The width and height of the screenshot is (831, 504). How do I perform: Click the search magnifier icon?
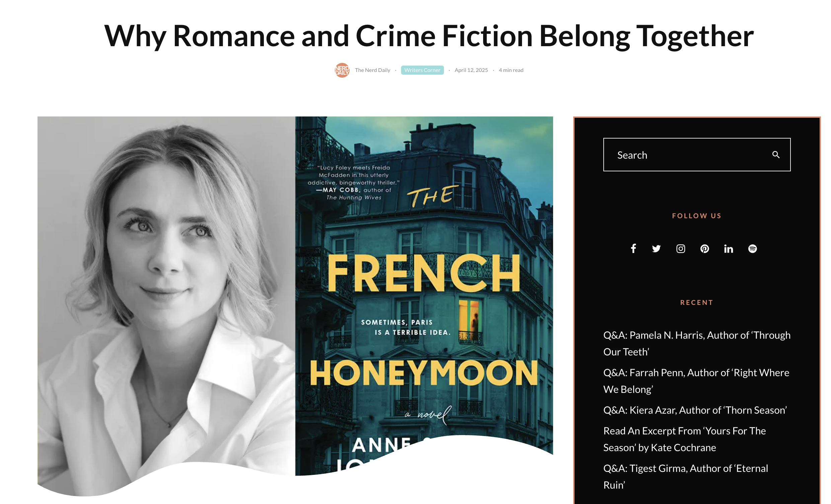coord(776,155)
